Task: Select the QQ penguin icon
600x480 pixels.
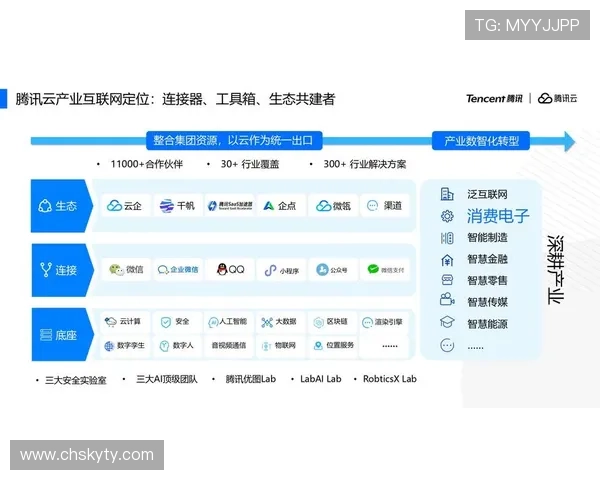Action: point(222,269)
